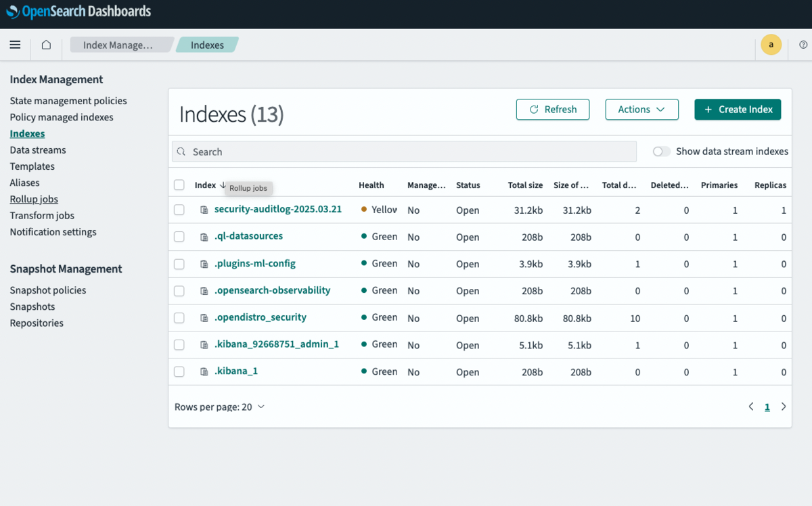Open the .opensearch-observability index link
The width and height of the screenshot is (812, 506).
click(272, 291)
